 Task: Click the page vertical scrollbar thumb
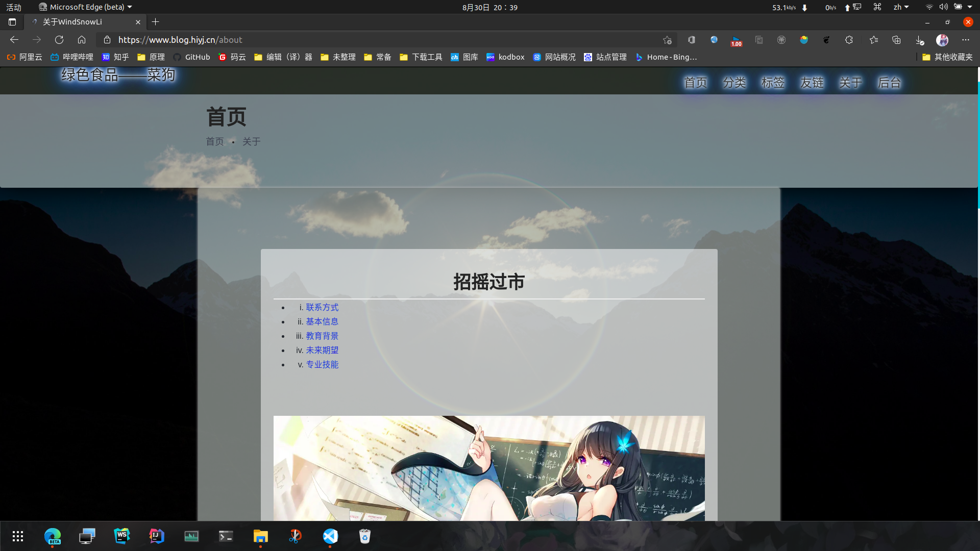pyautogui.click(x=978, y=144)
